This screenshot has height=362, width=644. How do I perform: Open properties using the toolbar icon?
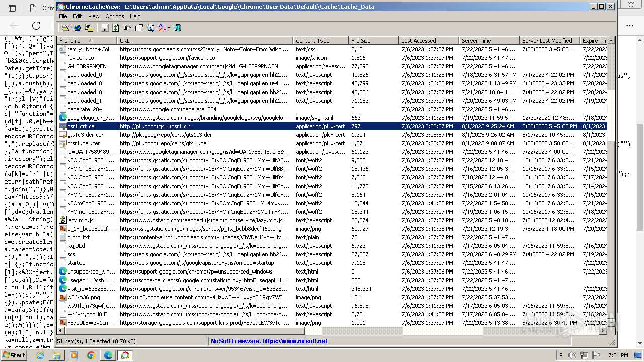pyautogui.click(x=139, y=28)
